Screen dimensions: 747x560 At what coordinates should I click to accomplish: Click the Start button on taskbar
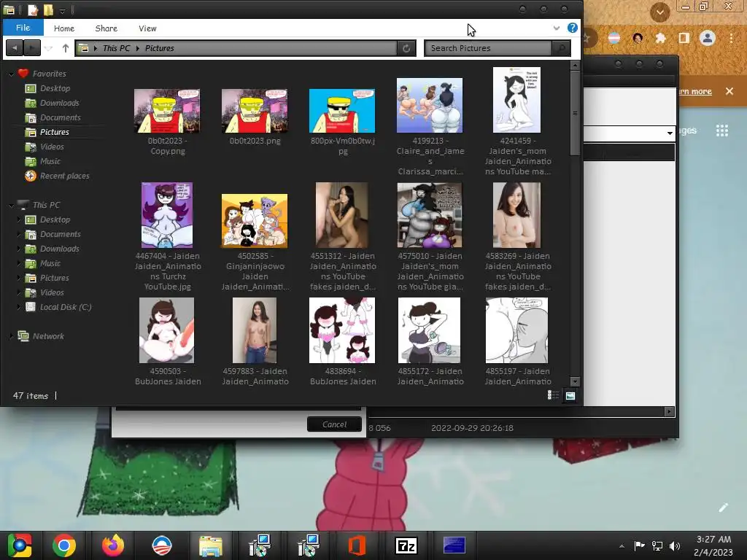[x=20, y=545]
